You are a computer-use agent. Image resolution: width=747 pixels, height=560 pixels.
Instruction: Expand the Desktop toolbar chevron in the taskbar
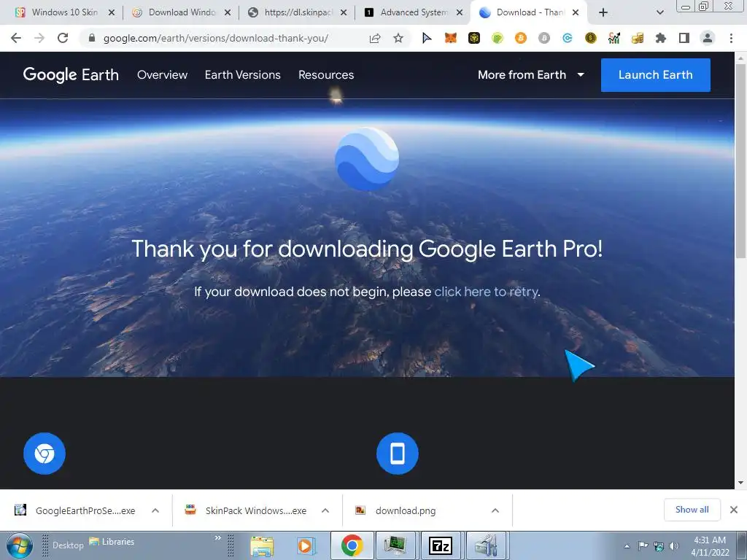coord(217,537)
